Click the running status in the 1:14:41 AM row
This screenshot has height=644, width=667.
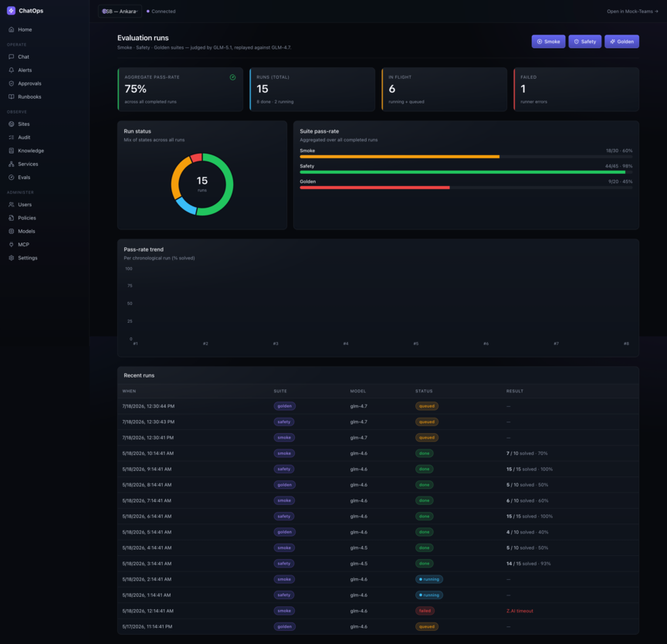[x=429, y=595]
